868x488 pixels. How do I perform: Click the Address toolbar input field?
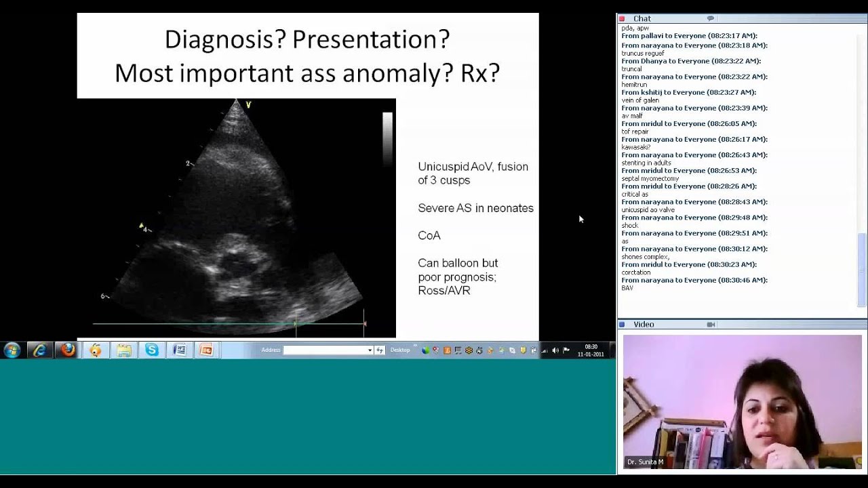click(x=325, y=350)
